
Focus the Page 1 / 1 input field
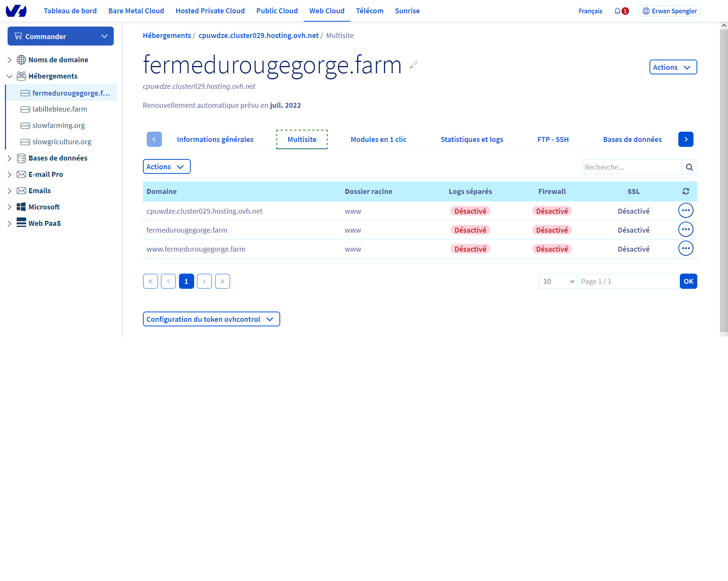(x=628, y=281)
